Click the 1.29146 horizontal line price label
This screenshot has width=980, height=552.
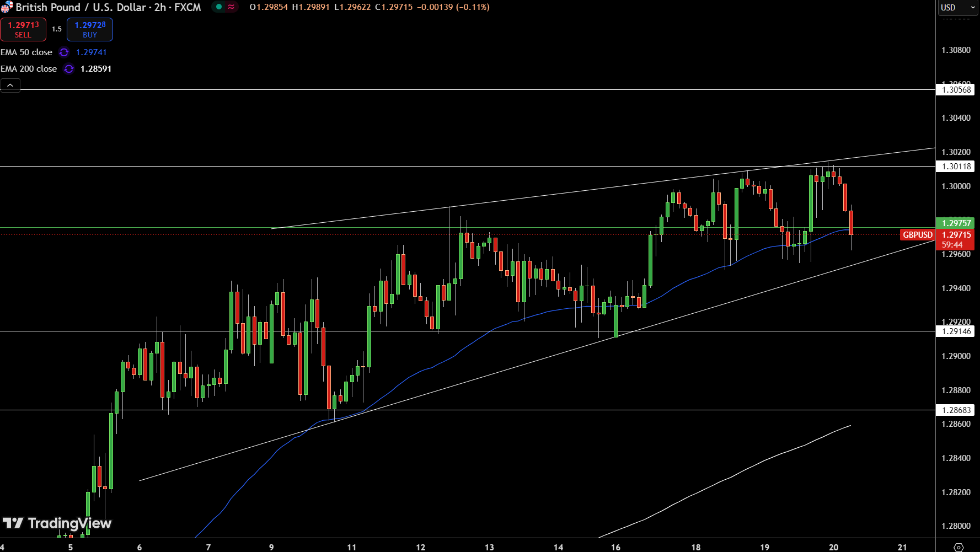[x=956, y=331]
